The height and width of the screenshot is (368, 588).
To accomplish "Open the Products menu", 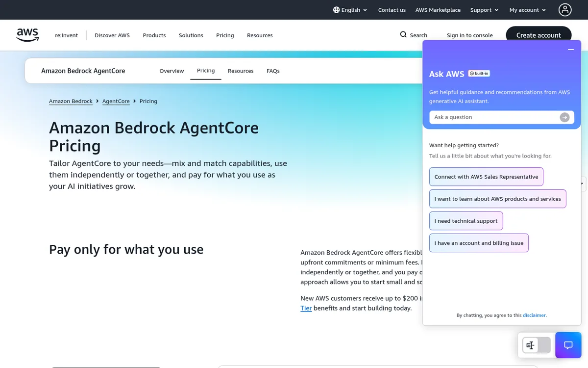I will tap(154, 35).
